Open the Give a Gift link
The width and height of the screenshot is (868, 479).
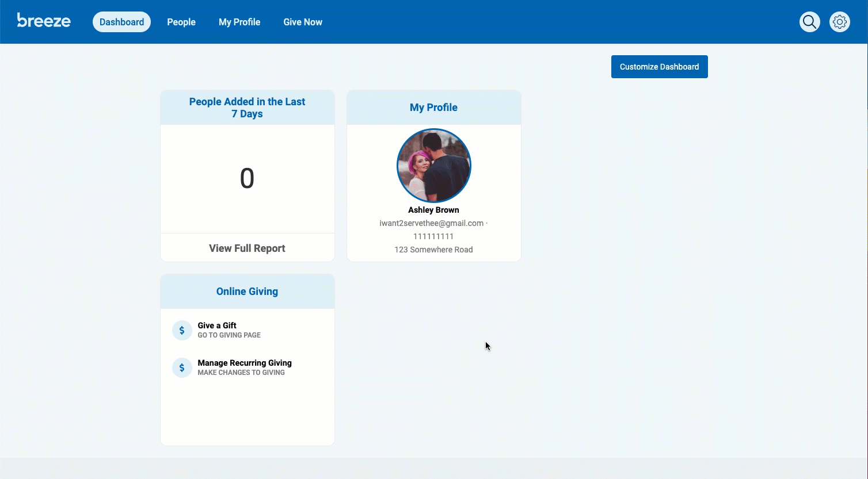[217, 325]
